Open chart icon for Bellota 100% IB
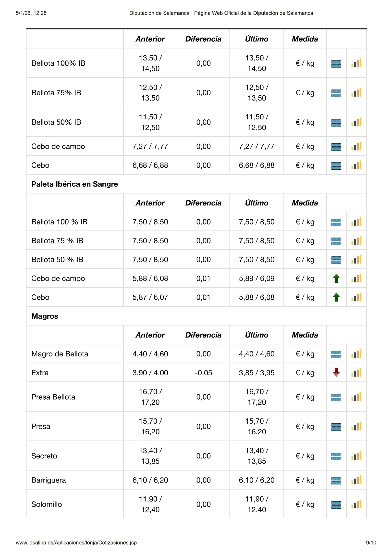 point(356,63)
